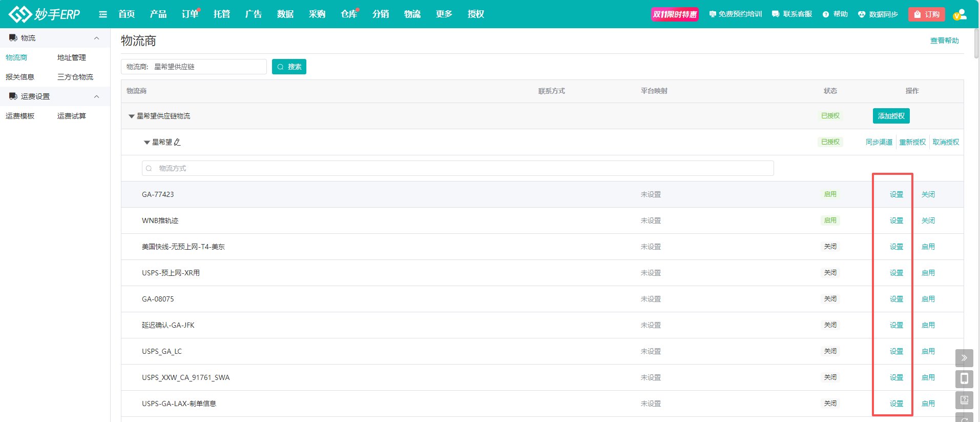This screenshot has height=422, width=980.
Task: Open the 仓库 top menu
Action: (x=348, y=14)
